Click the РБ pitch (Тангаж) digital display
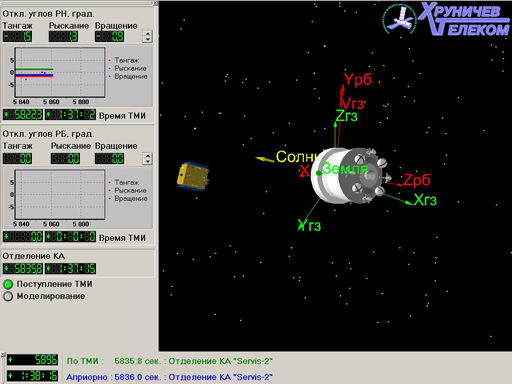The image size is (512, 384). (x=18, y=159)
